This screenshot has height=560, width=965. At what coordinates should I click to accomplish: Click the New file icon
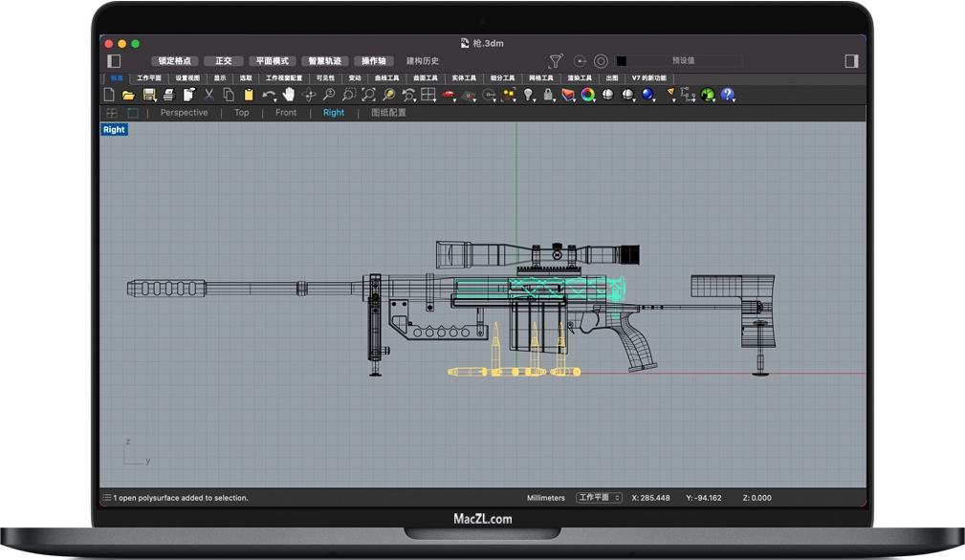109,95
